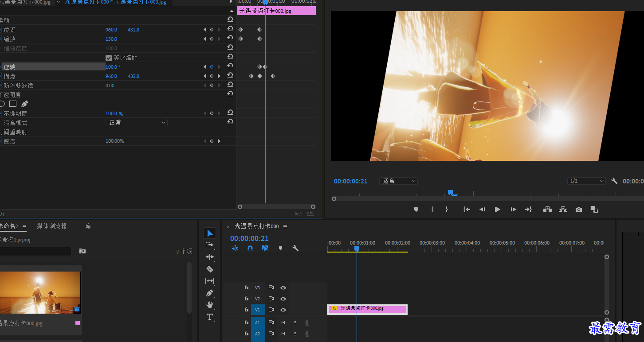Go to In point
This screenshot has height=342, width=644.
(467, 210)
